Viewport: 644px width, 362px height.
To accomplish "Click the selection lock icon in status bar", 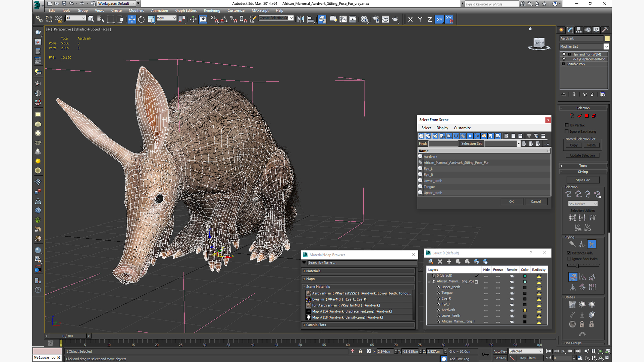I will (x=361, y=351).
